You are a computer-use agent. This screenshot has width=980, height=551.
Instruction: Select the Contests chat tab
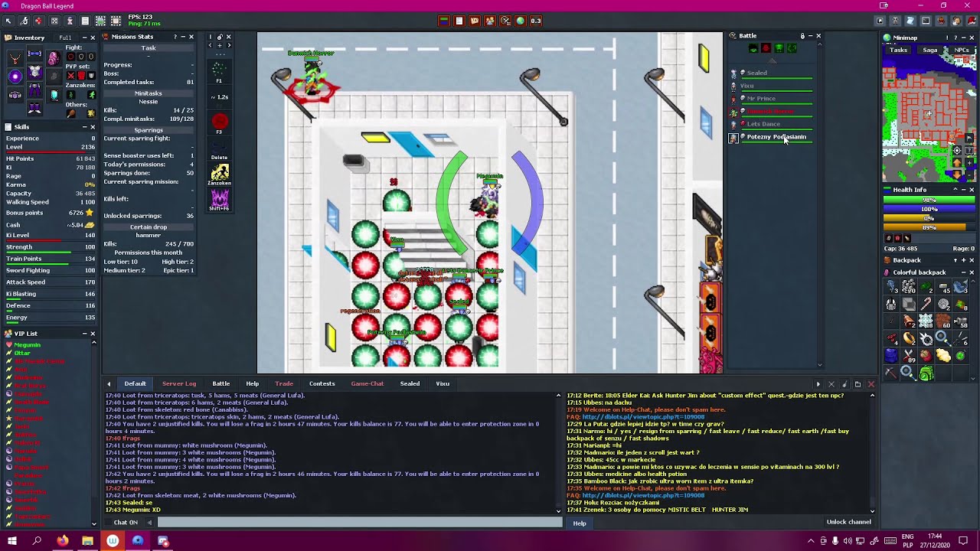point(322,383)
